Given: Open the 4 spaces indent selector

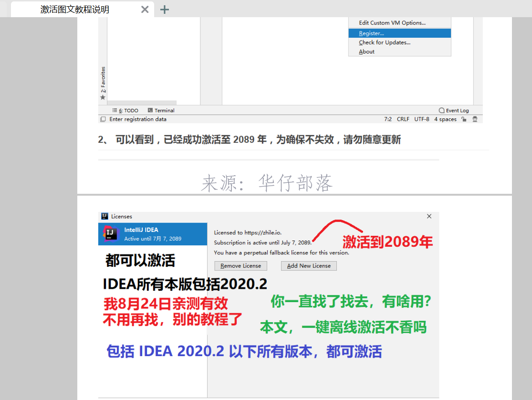Looking at the screenshot, I should tap(445, 119).
